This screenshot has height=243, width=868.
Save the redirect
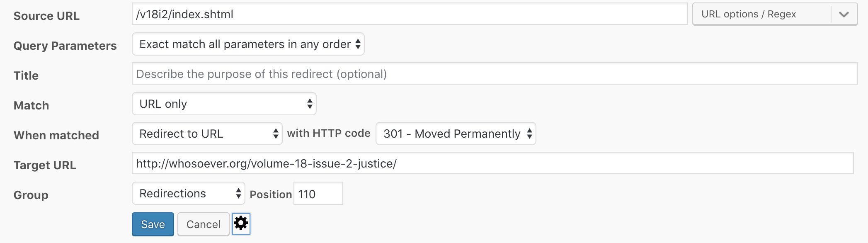tap(153, 224)
